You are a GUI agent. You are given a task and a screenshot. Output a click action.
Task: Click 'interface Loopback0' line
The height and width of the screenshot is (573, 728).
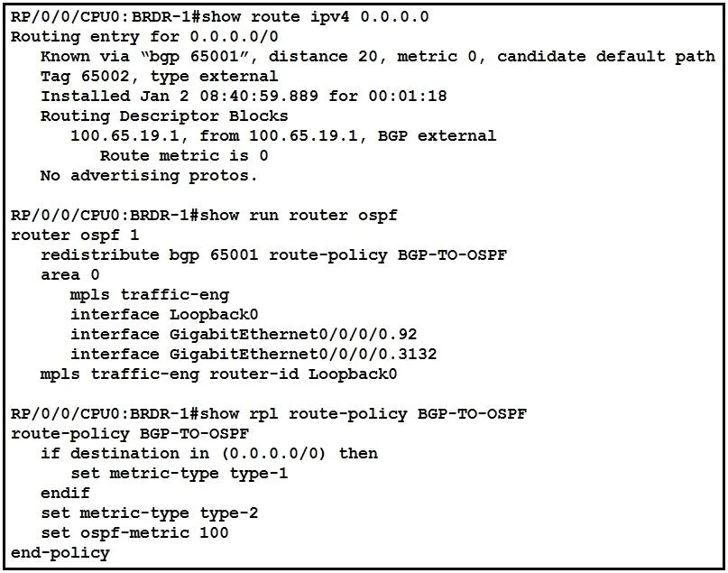[x=164, y=314]
